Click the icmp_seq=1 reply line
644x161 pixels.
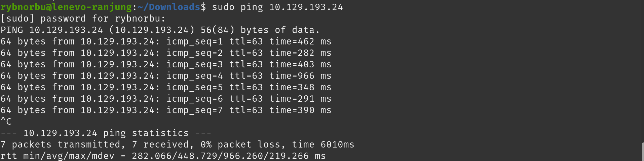166,41
